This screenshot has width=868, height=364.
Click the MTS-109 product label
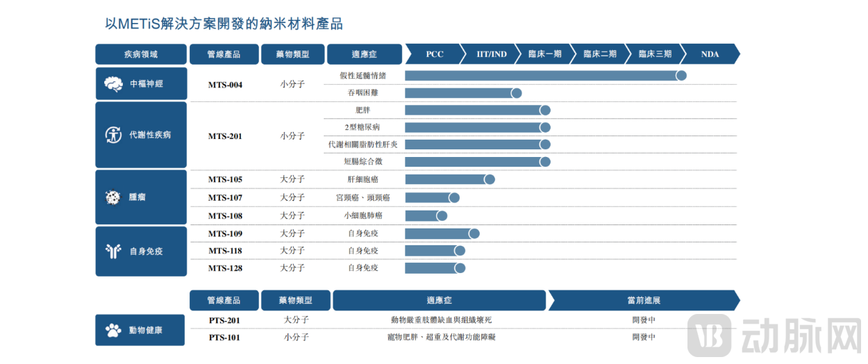(x=225, y=233)
